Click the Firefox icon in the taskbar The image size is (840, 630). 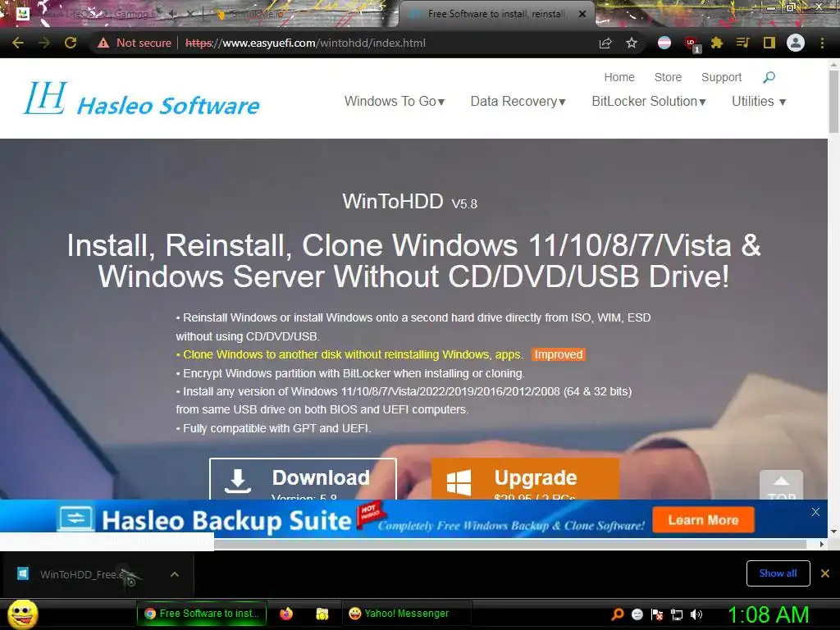pos(286,614)
